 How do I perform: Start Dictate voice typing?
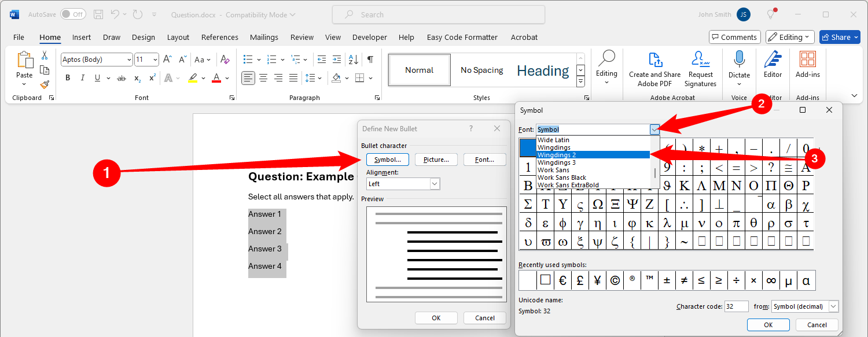click(x=739, y=64)
